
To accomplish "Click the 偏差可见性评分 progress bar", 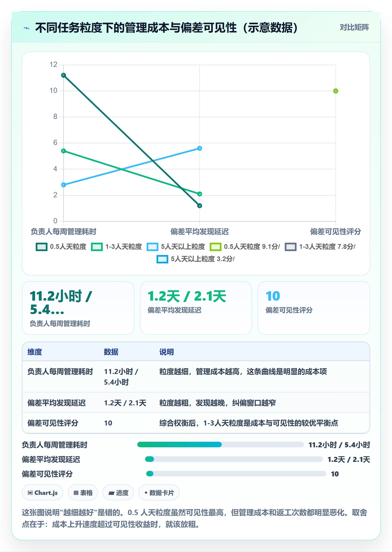I will pos(236,474).
